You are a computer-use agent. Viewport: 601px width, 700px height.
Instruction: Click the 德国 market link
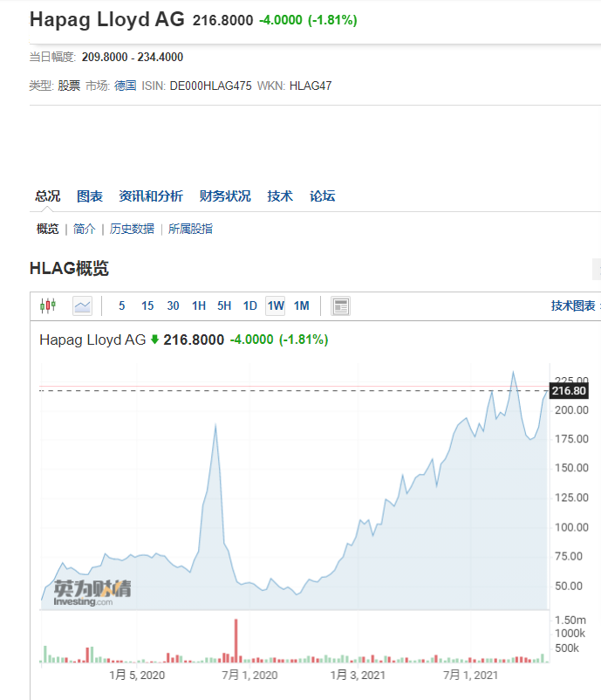pyautogui.click(x=125, y=86)
